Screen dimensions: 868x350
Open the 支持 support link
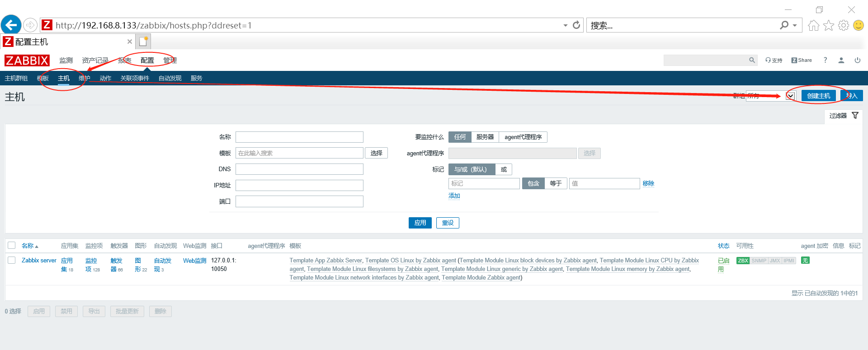pyautogui.click(x=774, y=61)
